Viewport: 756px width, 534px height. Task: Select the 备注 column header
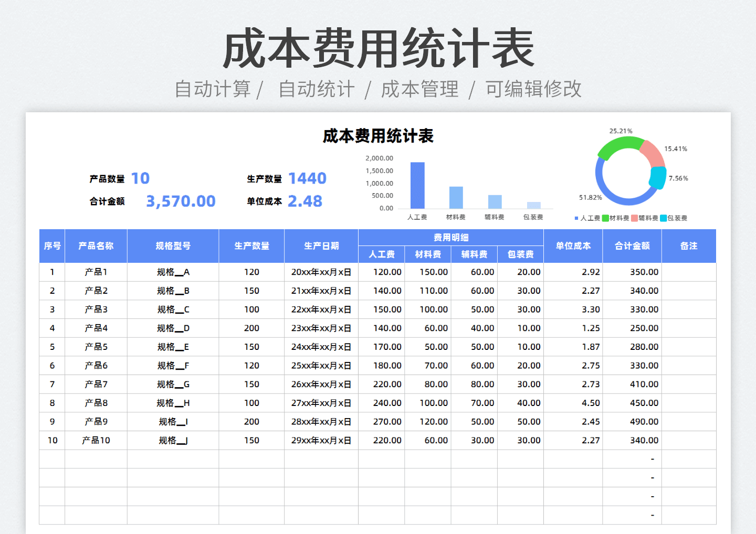688,245
